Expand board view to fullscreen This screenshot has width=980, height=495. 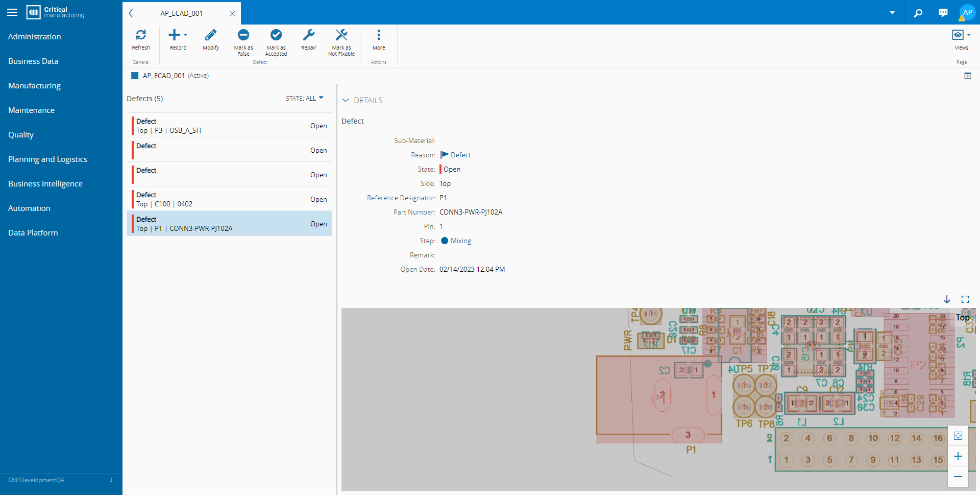coord(965,299)
